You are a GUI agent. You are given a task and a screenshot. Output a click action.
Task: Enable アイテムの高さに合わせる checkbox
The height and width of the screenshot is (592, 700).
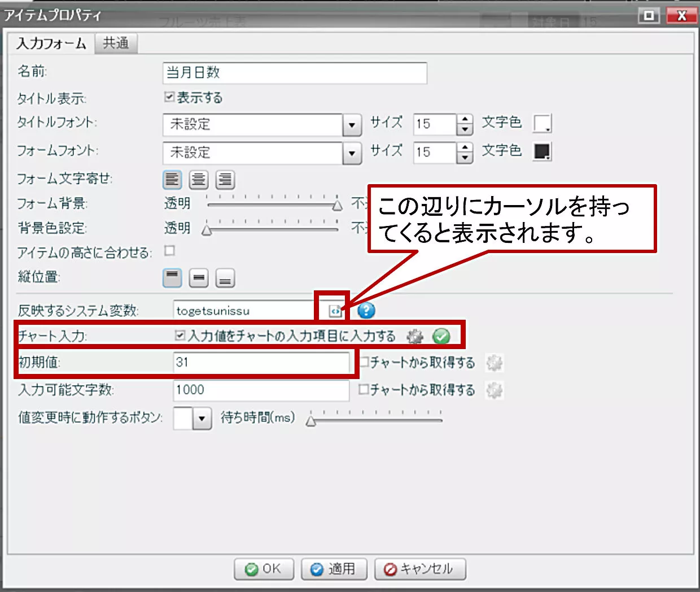click(x=169, y=250)
